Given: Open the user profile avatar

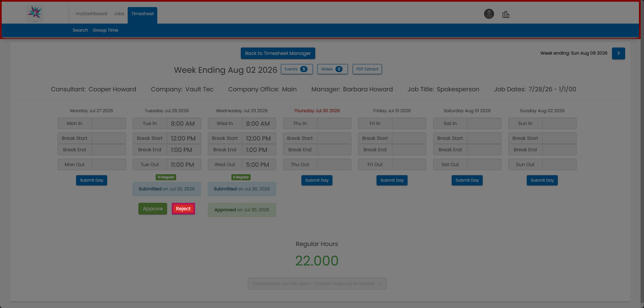Looking at the screenshot, I should tap(489, 14).
